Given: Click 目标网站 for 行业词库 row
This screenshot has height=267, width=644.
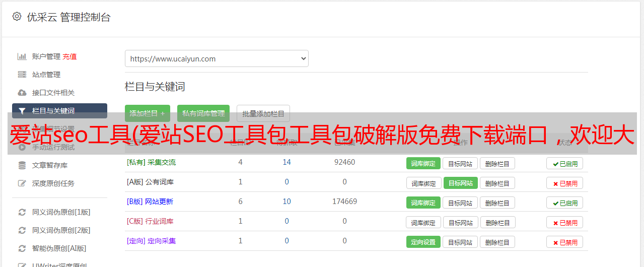Looking at the screenshot, I should [x=461, y=222].
